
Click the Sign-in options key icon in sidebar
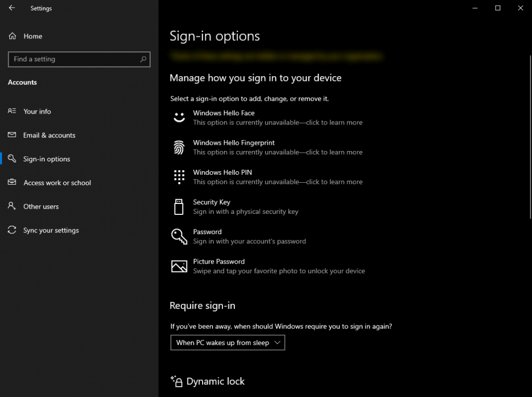12,158
